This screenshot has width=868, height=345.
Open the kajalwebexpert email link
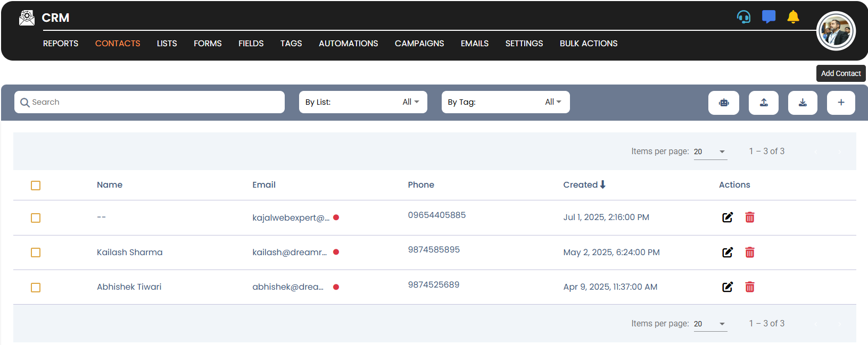tap(291, 217)
